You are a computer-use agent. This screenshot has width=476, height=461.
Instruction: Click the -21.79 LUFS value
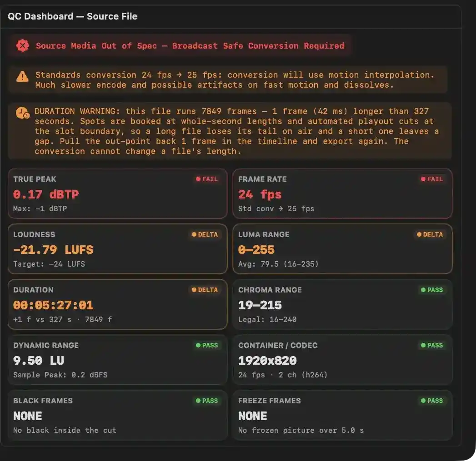click(x=53, y=250)
